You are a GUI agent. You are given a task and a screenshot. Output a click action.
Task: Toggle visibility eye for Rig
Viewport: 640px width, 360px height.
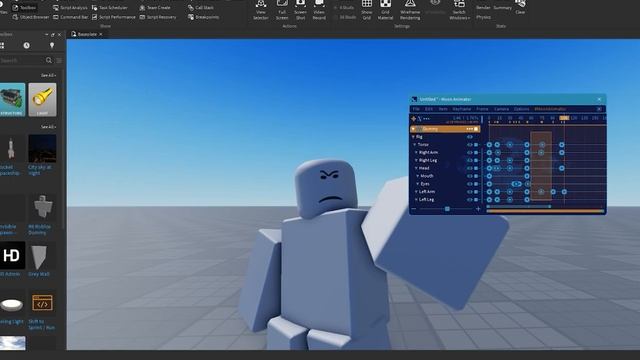click(470, 137)
